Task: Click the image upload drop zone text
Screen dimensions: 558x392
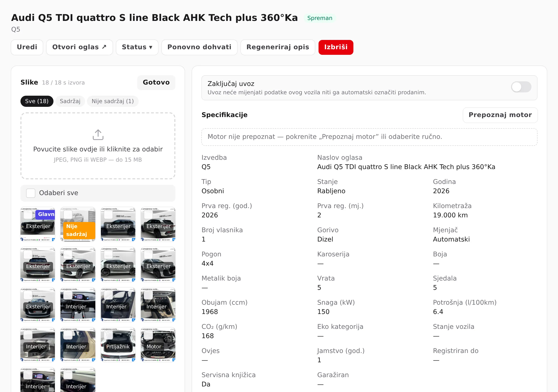Action: (x=98, y=149)
